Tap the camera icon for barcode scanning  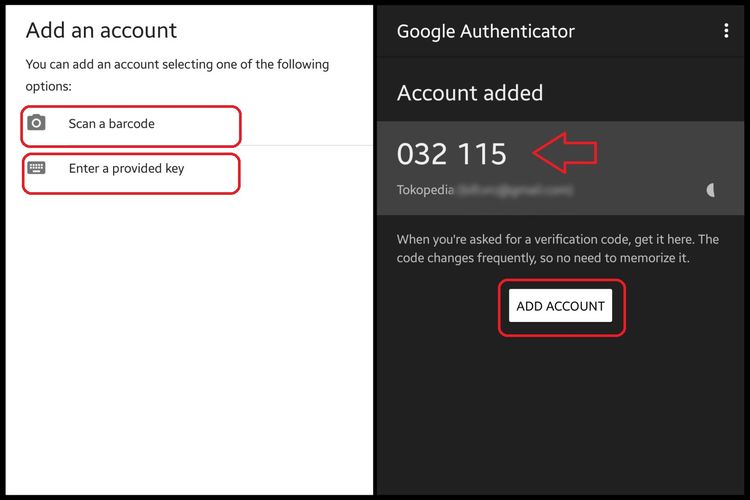[x=37, y=124]
